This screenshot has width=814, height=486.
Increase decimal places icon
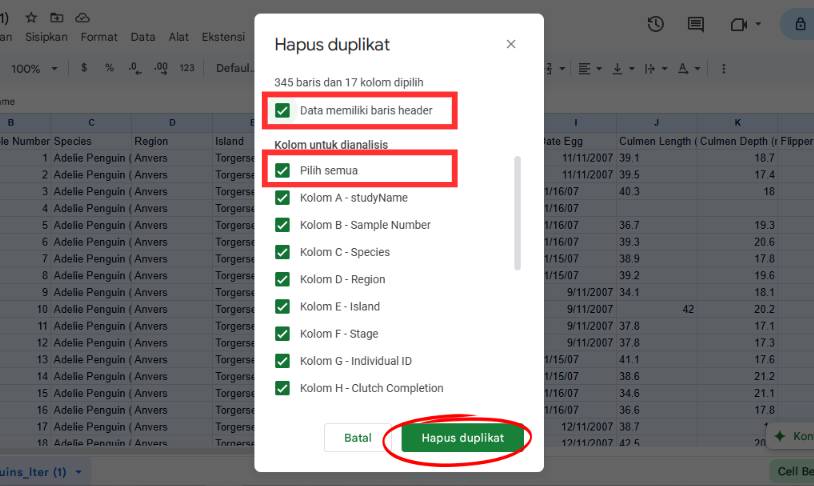point(161,68)
